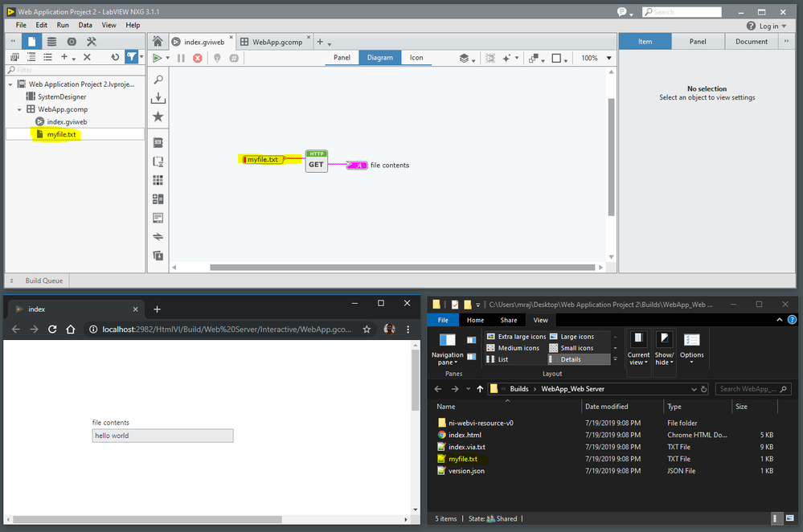803x532 pixels.
Task: Click the file contents indicator terminal
Action: tap(357, 165)
